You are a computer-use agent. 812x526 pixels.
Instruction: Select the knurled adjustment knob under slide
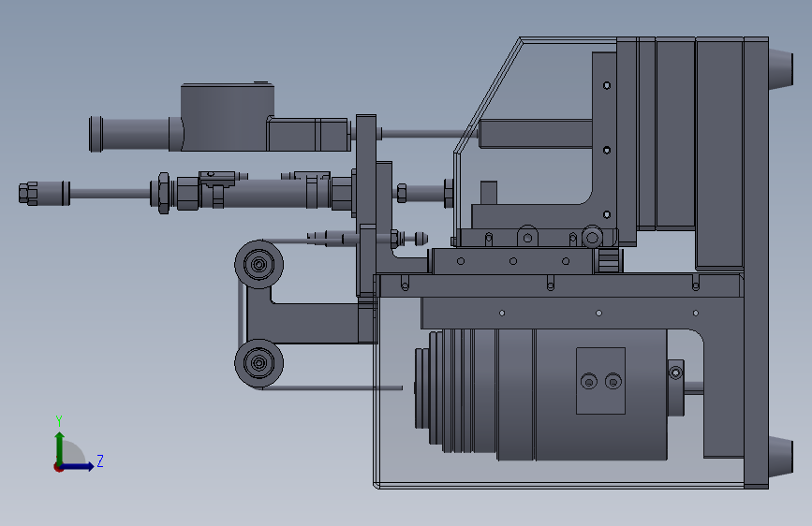tap(608, 260)
